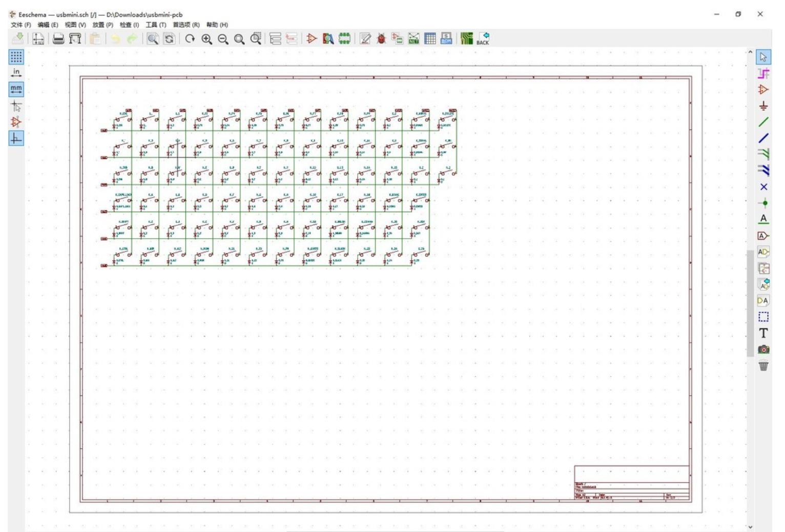Select the Place Text tool
785x532 pixels.
pos(763,333)
